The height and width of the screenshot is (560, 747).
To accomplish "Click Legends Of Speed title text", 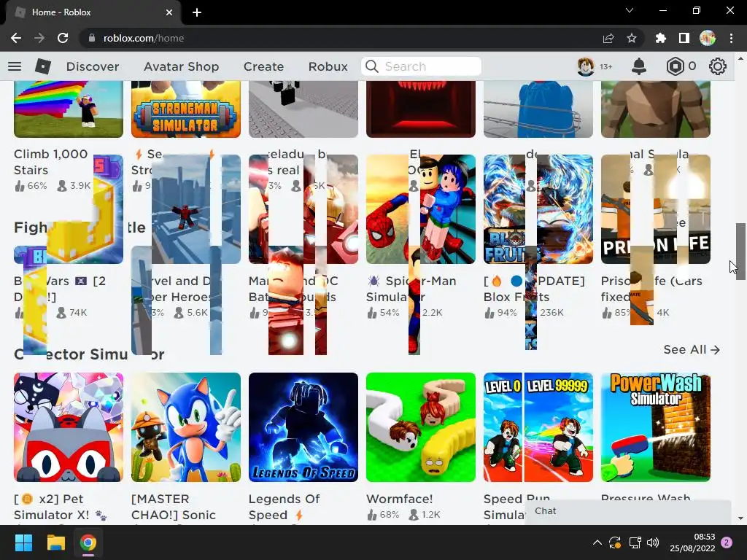I will coord(284,507).
